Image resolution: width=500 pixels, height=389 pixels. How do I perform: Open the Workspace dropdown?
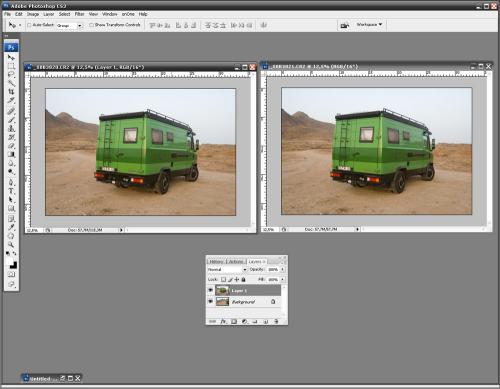369,24
